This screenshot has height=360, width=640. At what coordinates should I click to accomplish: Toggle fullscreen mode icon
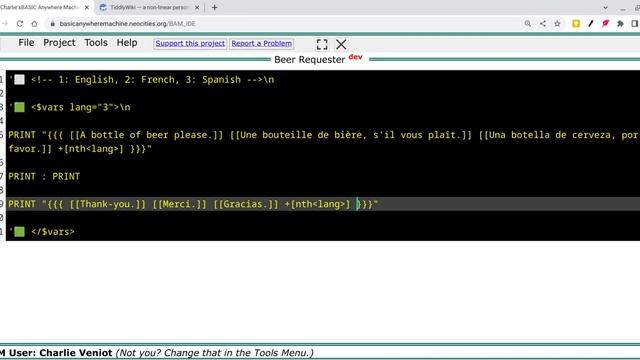click(322, 44)
